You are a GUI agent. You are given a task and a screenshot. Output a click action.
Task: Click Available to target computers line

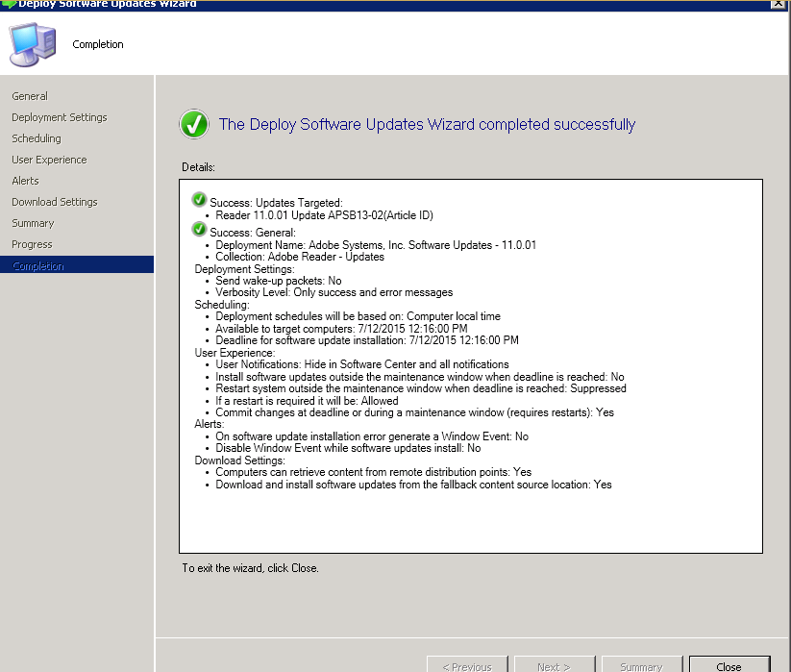[x=341, y=329]
